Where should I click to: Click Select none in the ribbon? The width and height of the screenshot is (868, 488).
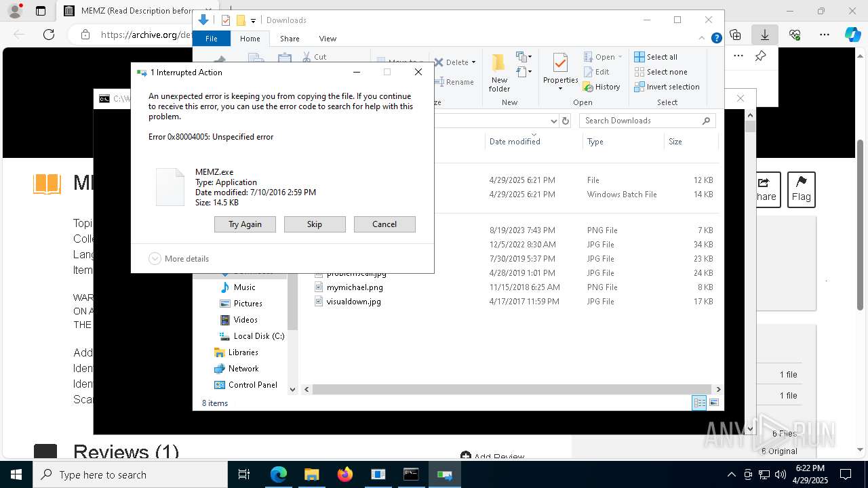(660, 72)
